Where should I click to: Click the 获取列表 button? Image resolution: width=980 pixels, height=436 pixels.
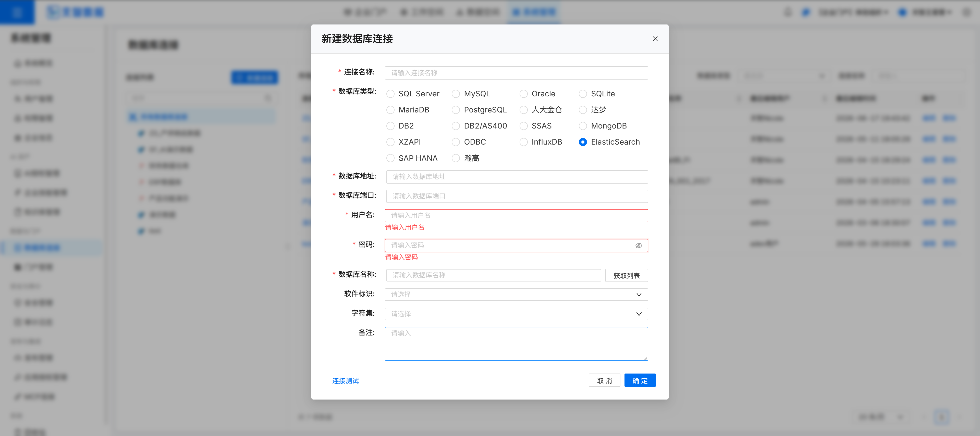(626, 276)
